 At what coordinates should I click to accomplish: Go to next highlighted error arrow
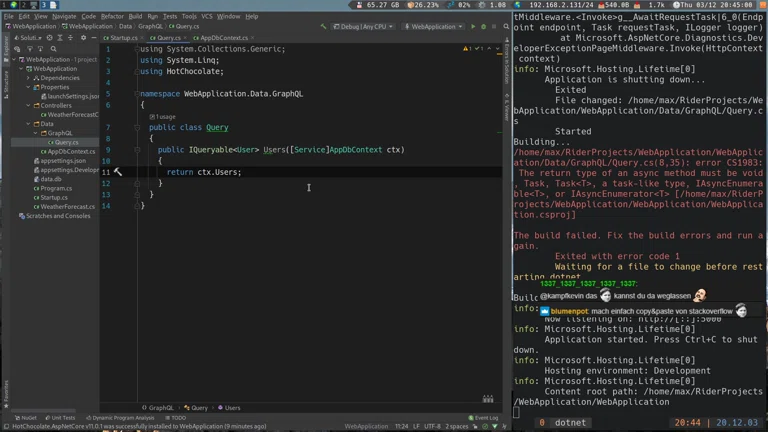click(498, 48)
